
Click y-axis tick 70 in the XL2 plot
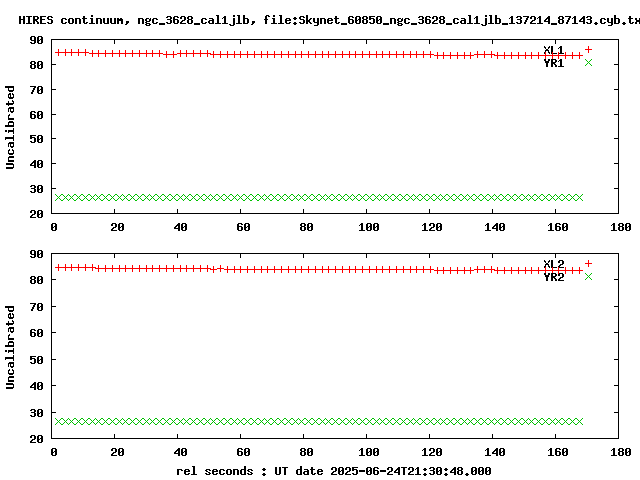tap(36, 307)
